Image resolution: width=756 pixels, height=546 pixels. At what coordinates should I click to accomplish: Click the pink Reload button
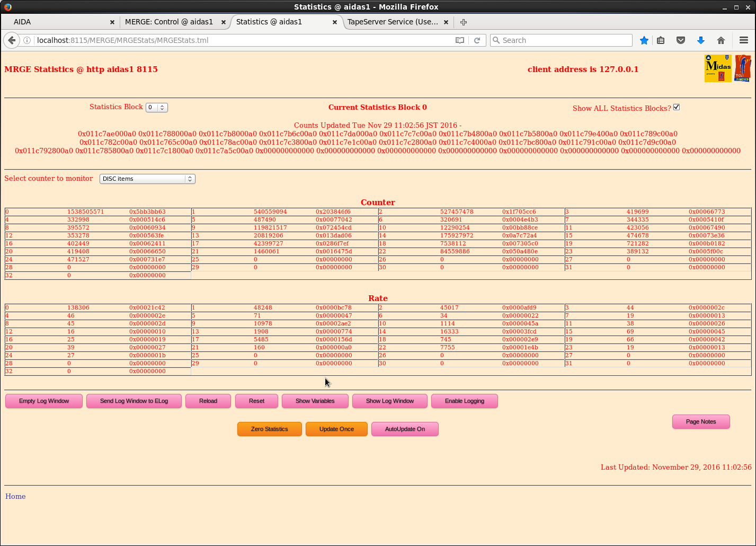[x=208, y=401]
